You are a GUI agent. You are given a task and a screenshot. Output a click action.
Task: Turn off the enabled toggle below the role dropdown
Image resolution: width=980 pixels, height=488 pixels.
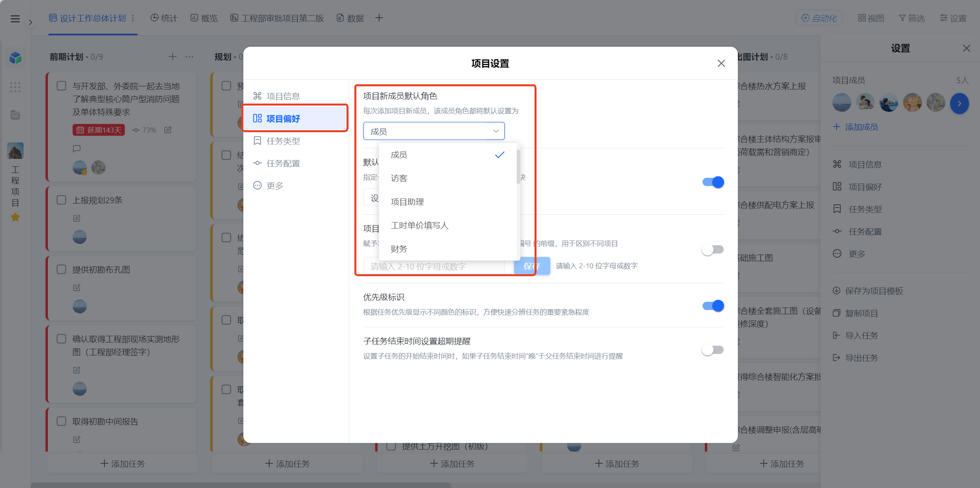(x=713, y=182)
